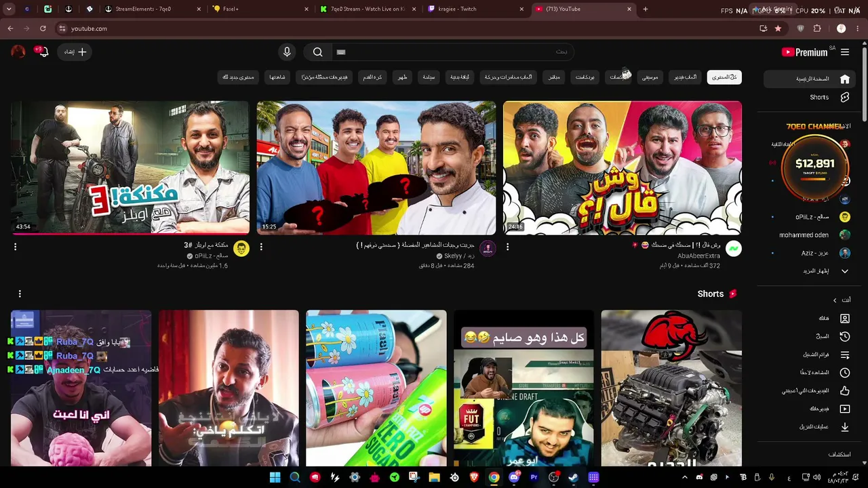Show hidden system tray icons
The width and height of the screenshot is (868, 488).
point(684,477)
